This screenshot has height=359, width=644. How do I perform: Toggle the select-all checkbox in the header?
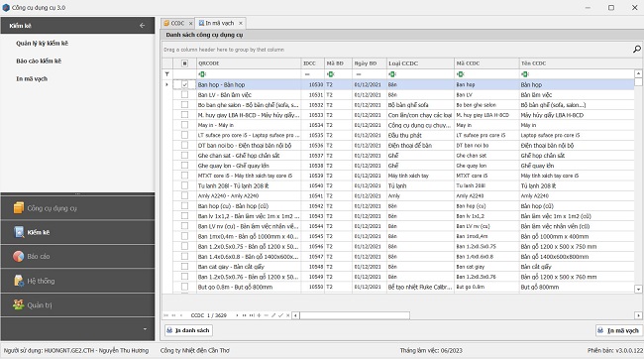pos(185,63)
